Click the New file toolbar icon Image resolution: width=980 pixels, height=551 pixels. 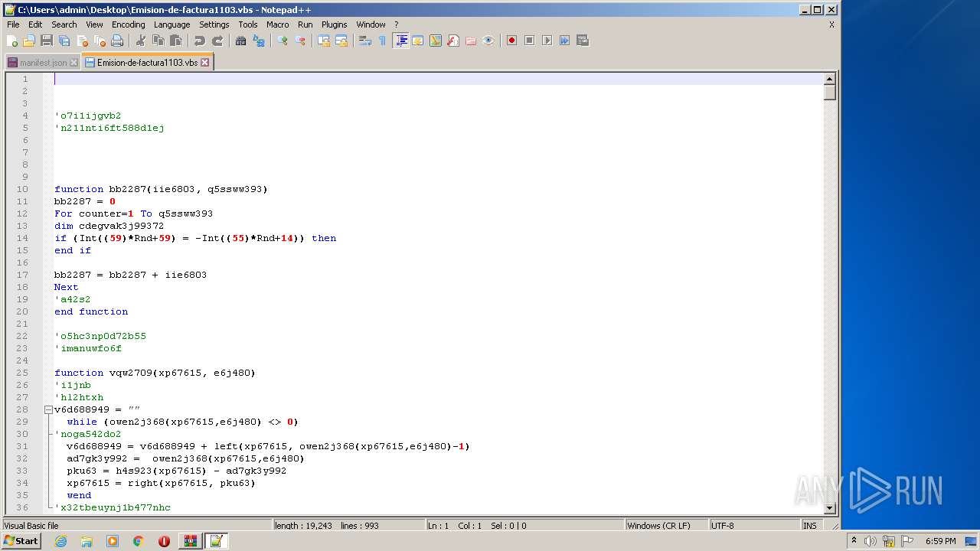coord(11,41)
